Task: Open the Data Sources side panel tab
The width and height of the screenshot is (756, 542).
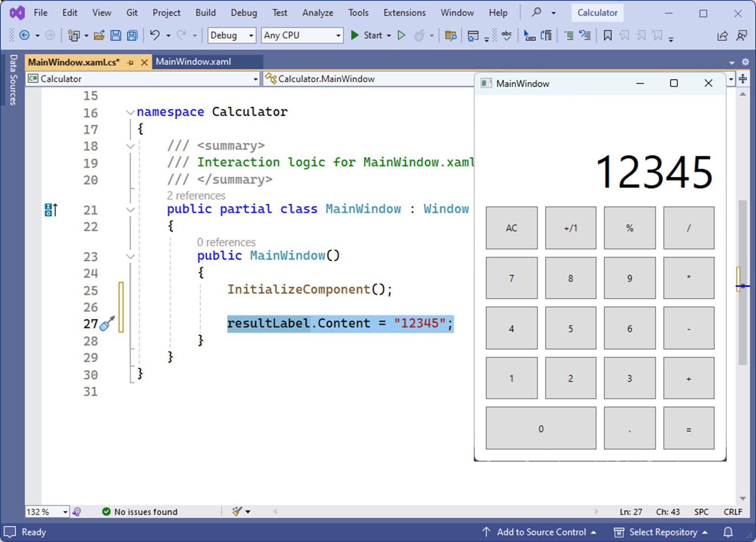Action: click(x=13, y=80)
